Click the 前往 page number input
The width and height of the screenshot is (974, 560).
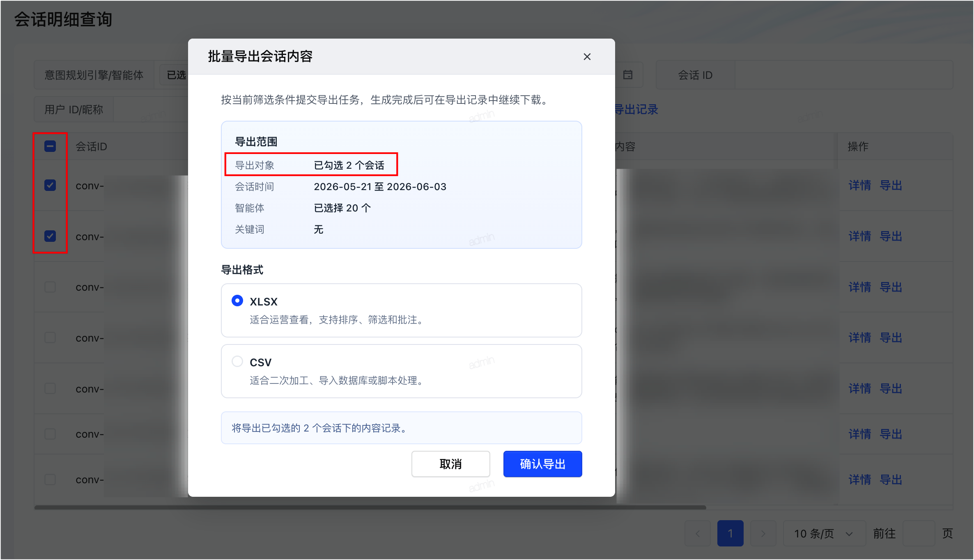click(919, 533)
